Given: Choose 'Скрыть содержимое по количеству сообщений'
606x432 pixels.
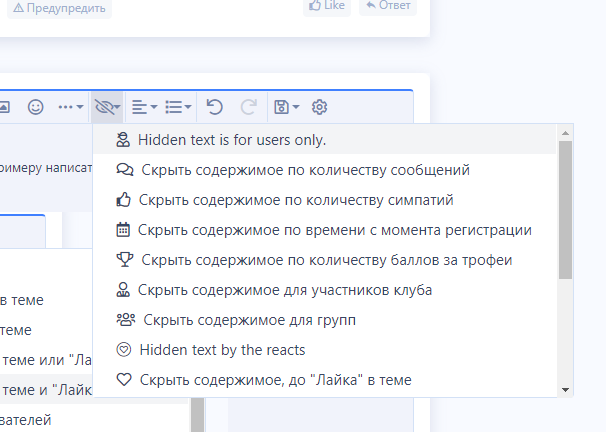Looking at the screenshot, I should pos(305,169).
